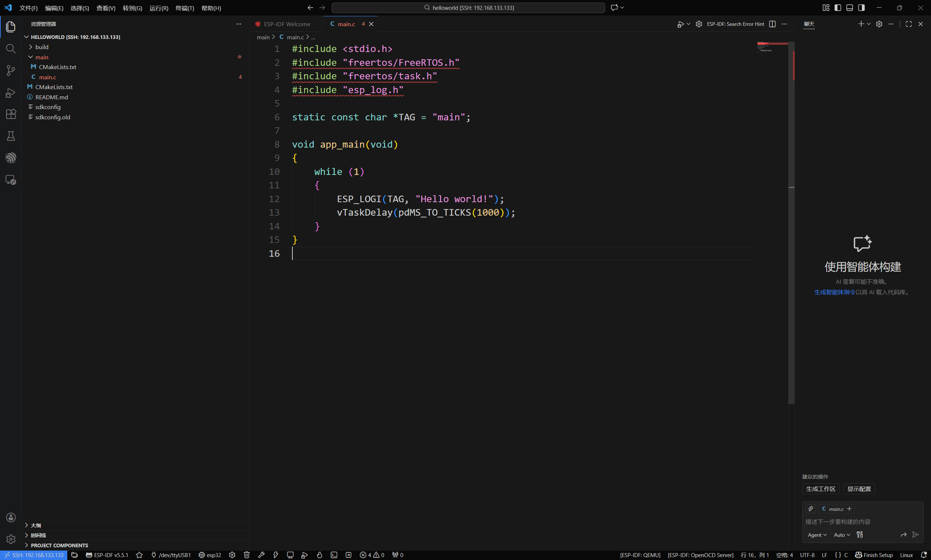Open the Source Control view
The image size is (931, 560).
tap(11, 71)
